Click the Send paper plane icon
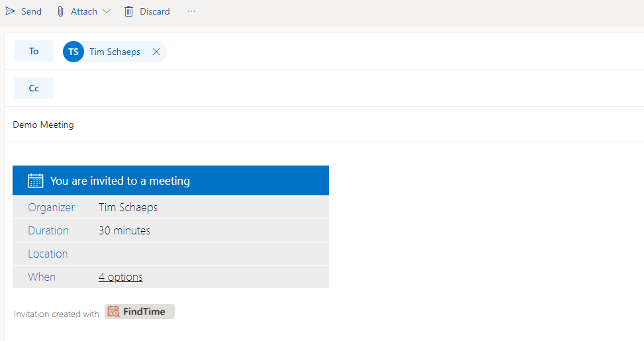 (x=11, y=11)
